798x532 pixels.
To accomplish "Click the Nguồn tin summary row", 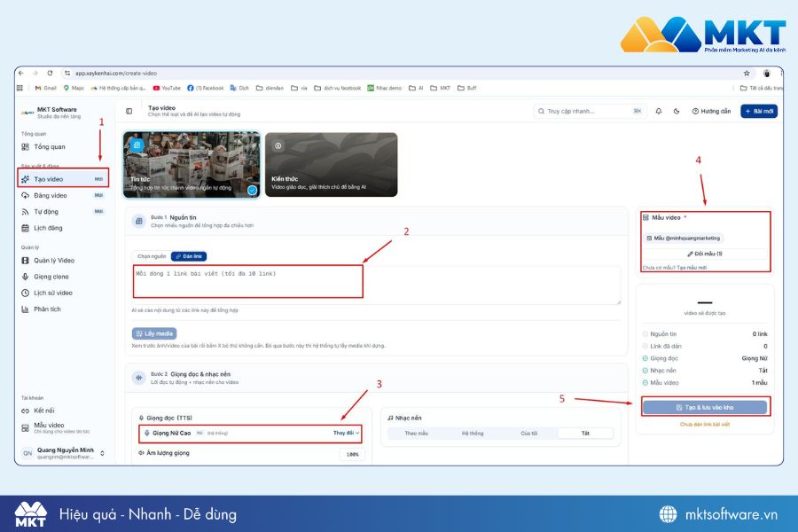I will pyautogui.click(x=705, y=334).
